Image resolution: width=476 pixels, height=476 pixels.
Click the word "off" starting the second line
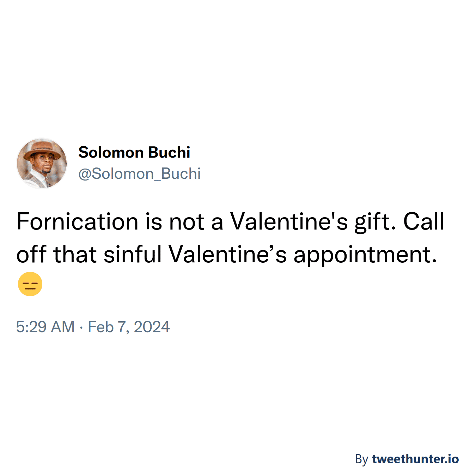(x=31, y=254)
